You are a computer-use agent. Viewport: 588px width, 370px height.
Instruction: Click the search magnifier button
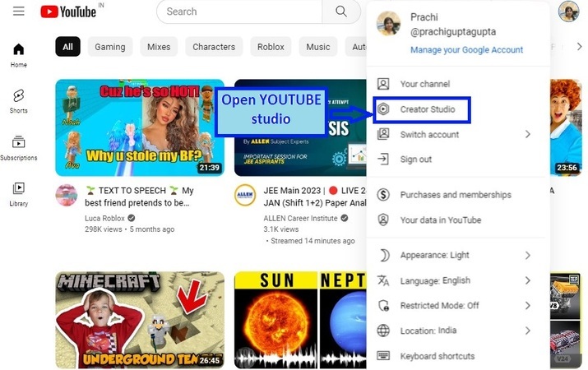(340, 12)
